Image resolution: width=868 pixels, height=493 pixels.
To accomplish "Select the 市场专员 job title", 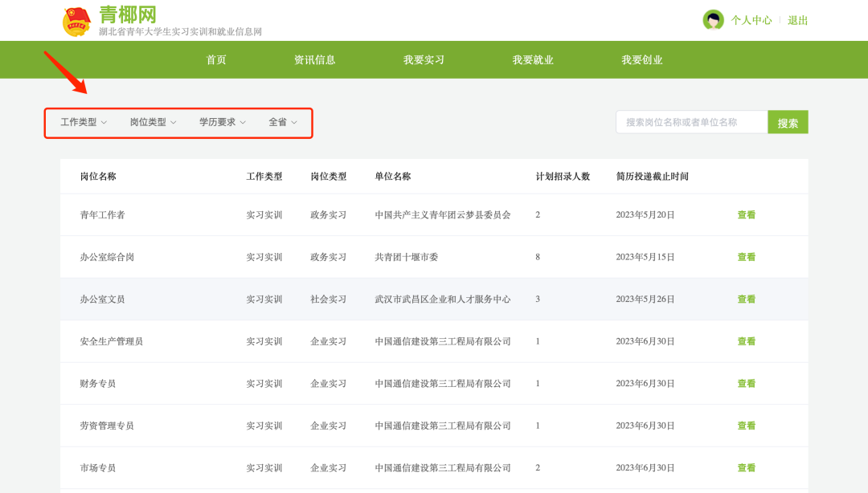I will pyautogui.click(x=98, y=467).
